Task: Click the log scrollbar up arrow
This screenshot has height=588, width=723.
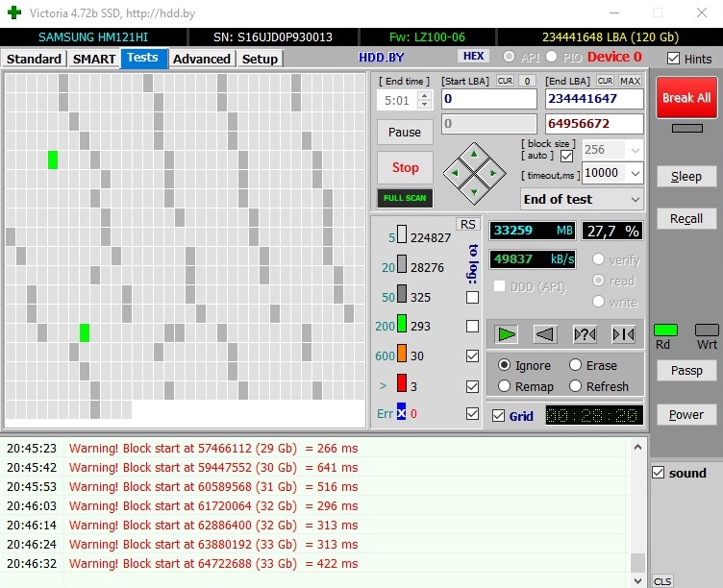Action: [x=637, y=447]
